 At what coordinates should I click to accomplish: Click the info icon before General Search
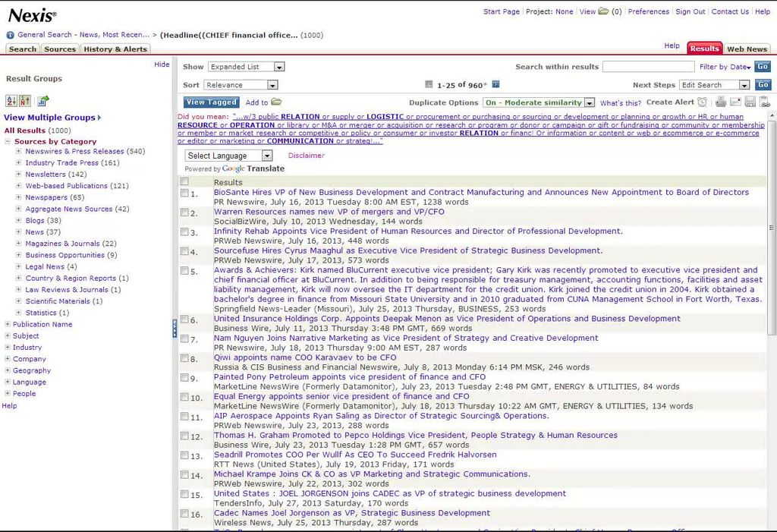pos(10,35)
